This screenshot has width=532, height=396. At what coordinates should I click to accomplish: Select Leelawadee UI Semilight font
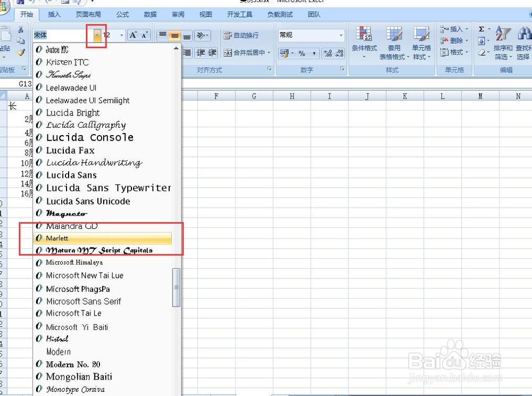click(x=103, y=101)
